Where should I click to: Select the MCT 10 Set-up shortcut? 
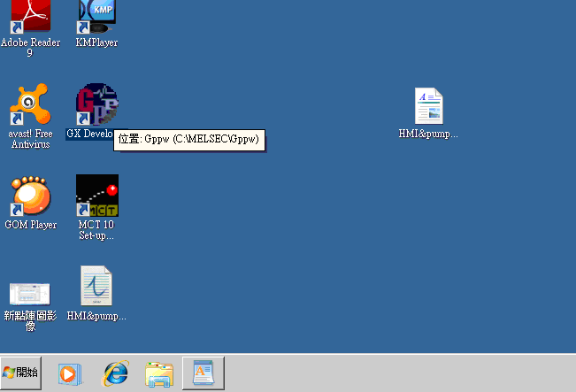point(97,196)
